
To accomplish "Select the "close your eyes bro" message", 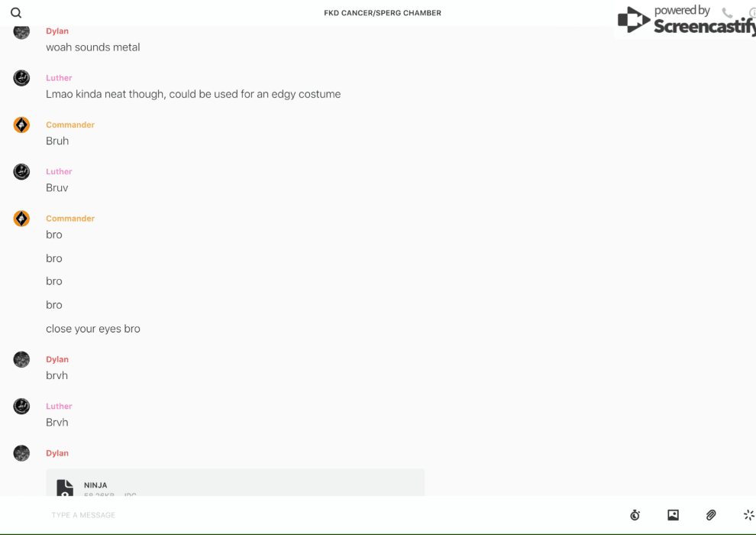I will click(x=93, y=329).
